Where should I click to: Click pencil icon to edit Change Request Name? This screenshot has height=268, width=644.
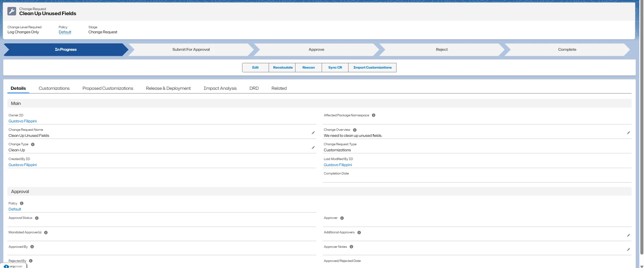click(313, 133)
